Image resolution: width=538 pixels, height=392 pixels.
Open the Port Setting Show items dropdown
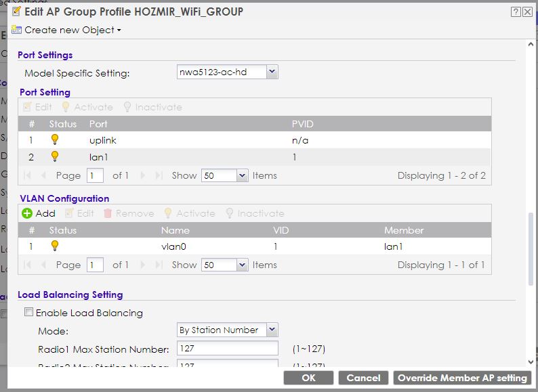click(x=243, y=175)
